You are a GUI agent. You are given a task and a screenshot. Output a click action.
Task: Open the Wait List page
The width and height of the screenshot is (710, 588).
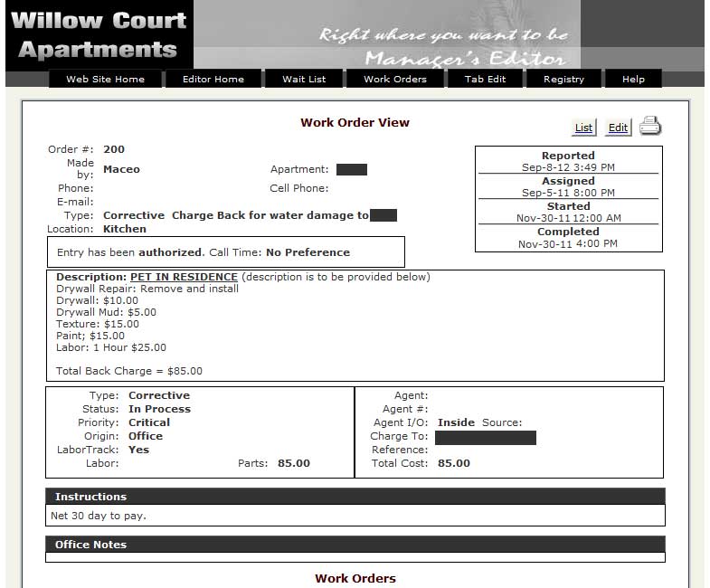(x=304, y=80)
